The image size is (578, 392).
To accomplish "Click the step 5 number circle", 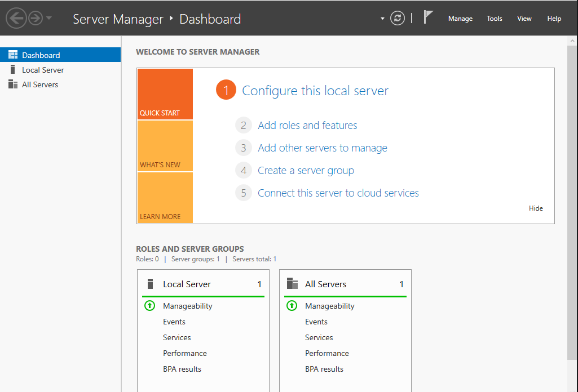I will 244,193.
